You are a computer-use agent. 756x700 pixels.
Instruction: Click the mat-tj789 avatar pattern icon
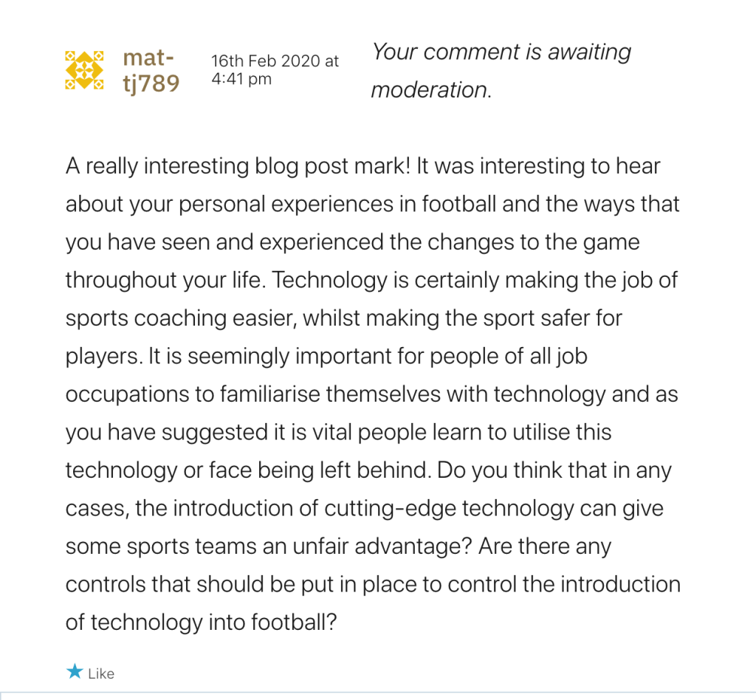tap(85, 70)
